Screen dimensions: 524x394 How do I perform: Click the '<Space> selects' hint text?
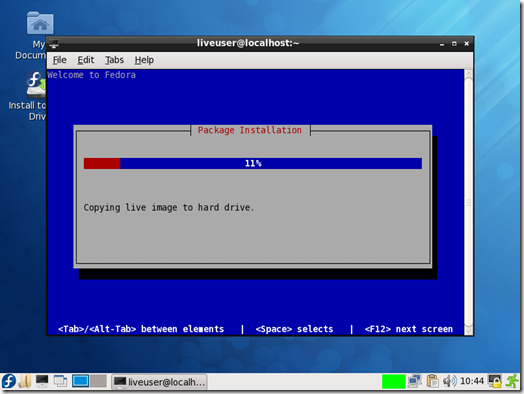(x=294, y=329)
